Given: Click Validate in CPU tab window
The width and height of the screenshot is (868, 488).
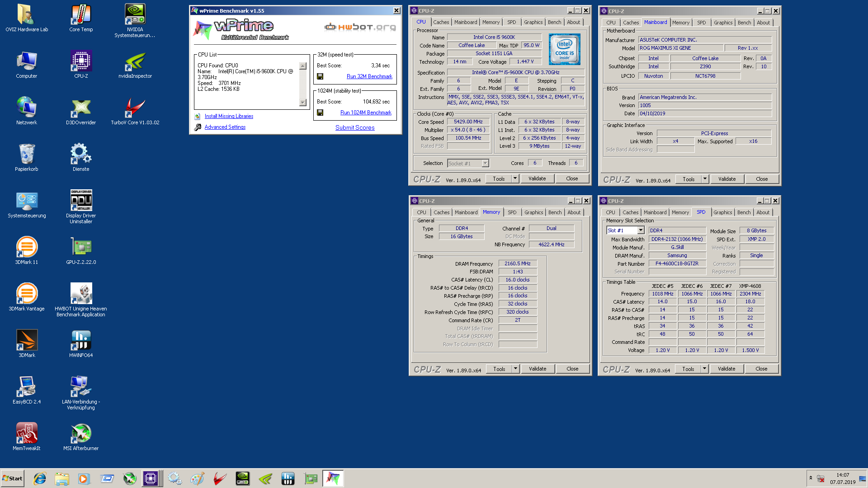Looking at the screenshot, I should click(537, 178).
